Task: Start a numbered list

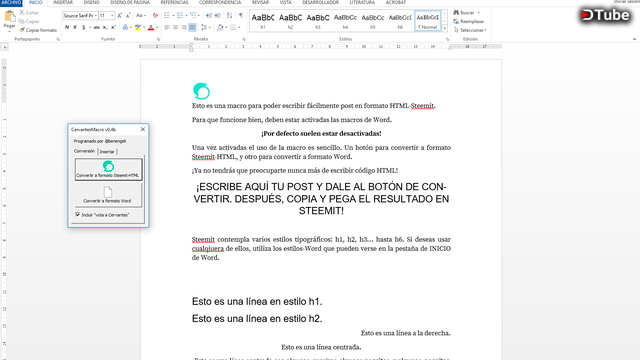Action: [180, 16]
